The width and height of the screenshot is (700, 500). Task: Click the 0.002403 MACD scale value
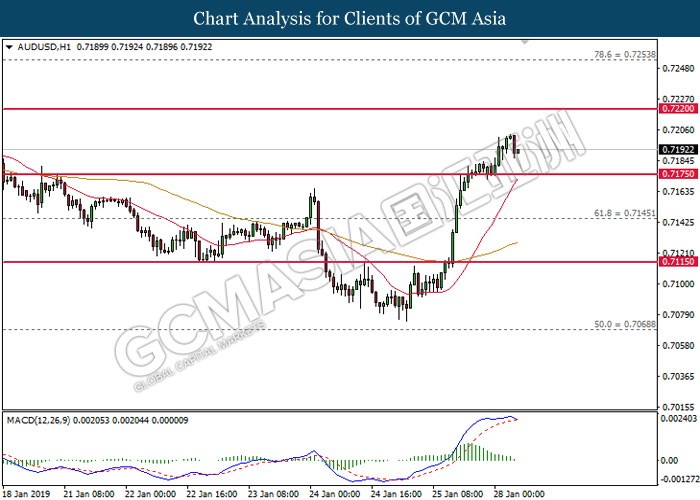tap(679, 419)
